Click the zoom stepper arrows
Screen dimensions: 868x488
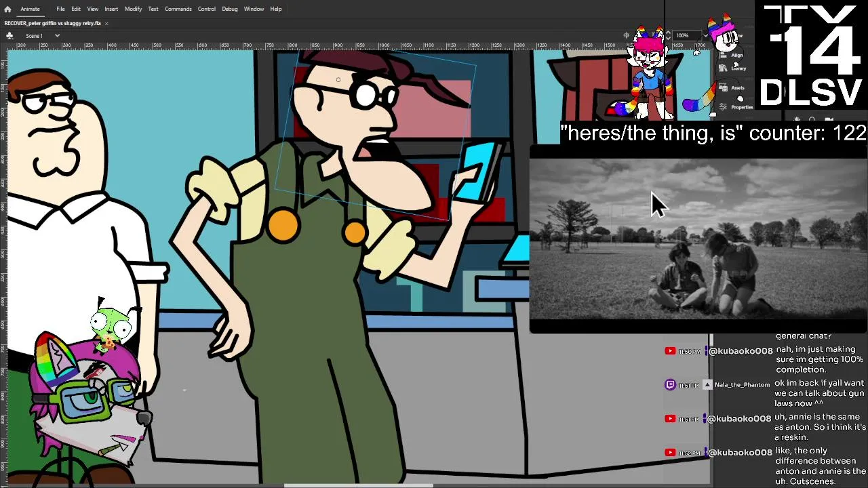(668, 35)
